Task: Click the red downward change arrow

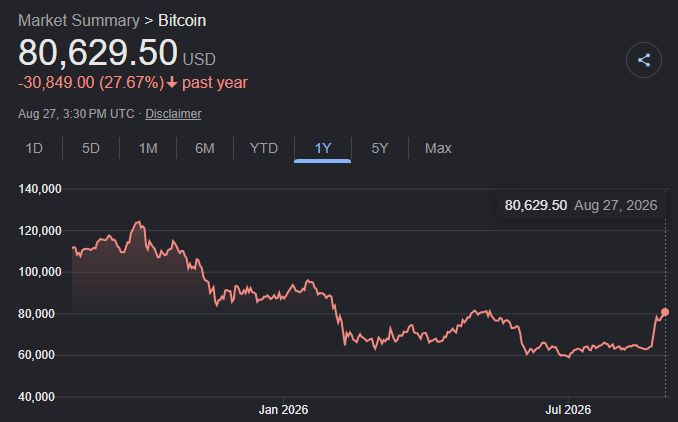Action: (x=172, y=82)
